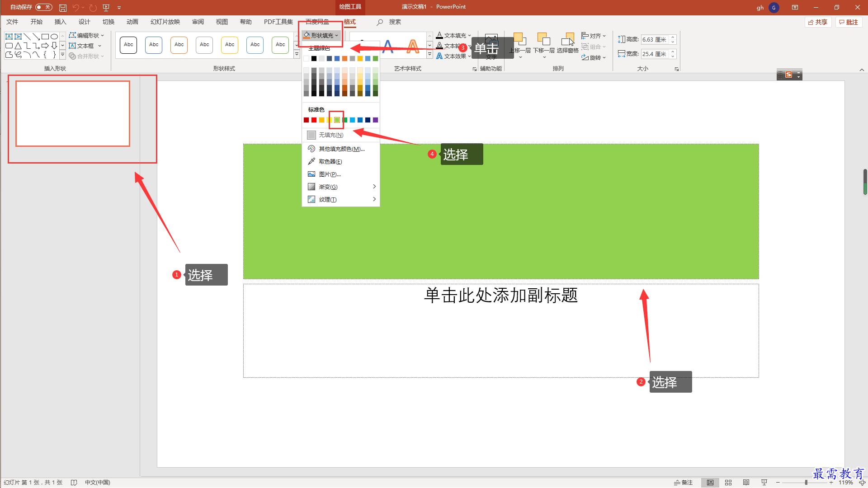Open the Slide Show (幻灯片放映) tab
868x488 pixels.
click(x=165, y=22)
